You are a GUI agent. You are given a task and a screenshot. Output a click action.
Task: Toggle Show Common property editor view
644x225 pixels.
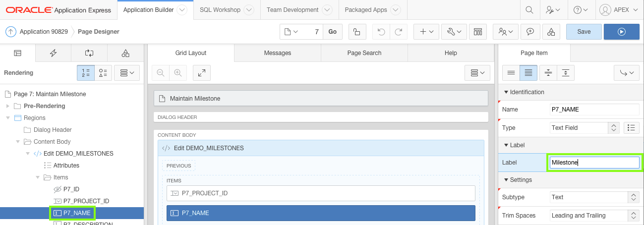point(511,73)
